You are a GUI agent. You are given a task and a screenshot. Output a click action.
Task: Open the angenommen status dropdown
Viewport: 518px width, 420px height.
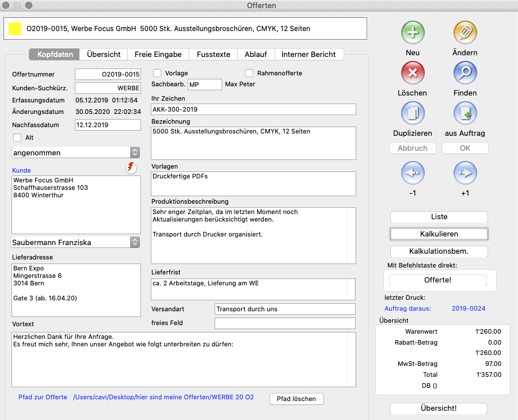[76, 152]
